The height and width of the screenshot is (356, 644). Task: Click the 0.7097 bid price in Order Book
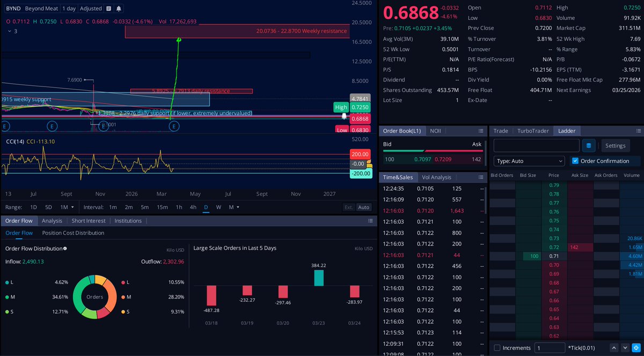click(x=422, y=159)
